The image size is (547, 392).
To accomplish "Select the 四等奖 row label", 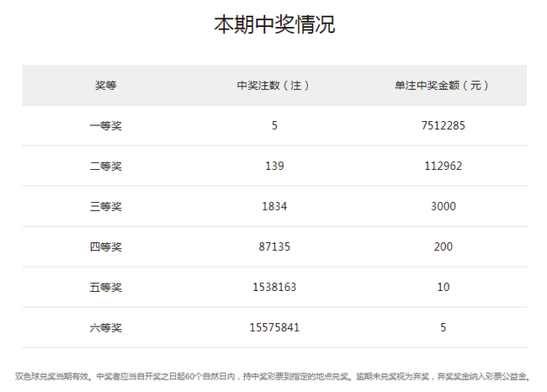I will coord(106,247).
